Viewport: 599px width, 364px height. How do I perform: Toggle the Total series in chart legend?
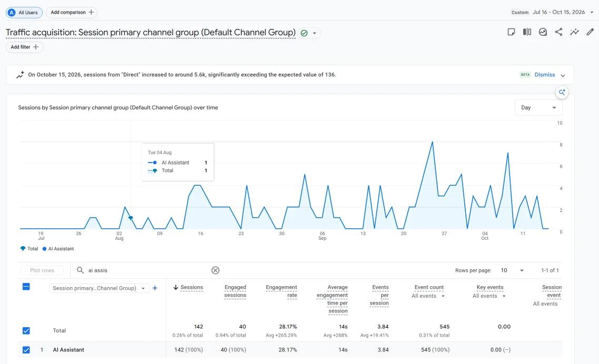coord(29,249)
